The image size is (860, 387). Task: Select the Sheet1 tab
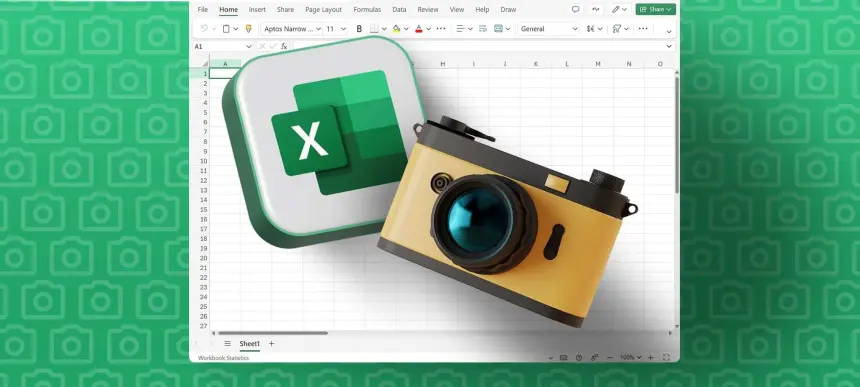point(250,344)
